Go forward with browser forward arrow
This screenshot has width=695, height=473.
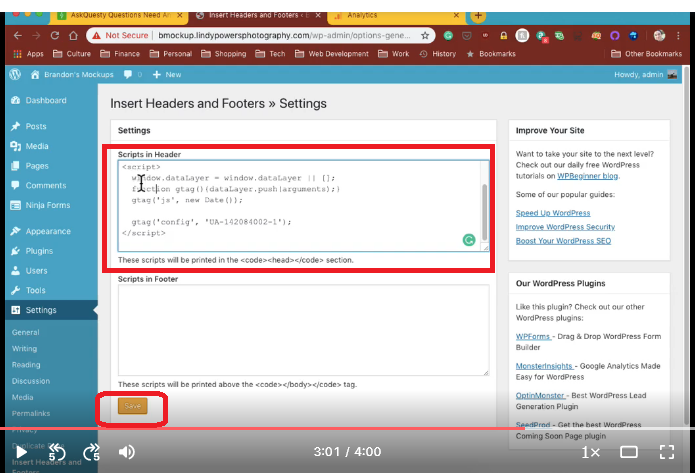point(36,35)
